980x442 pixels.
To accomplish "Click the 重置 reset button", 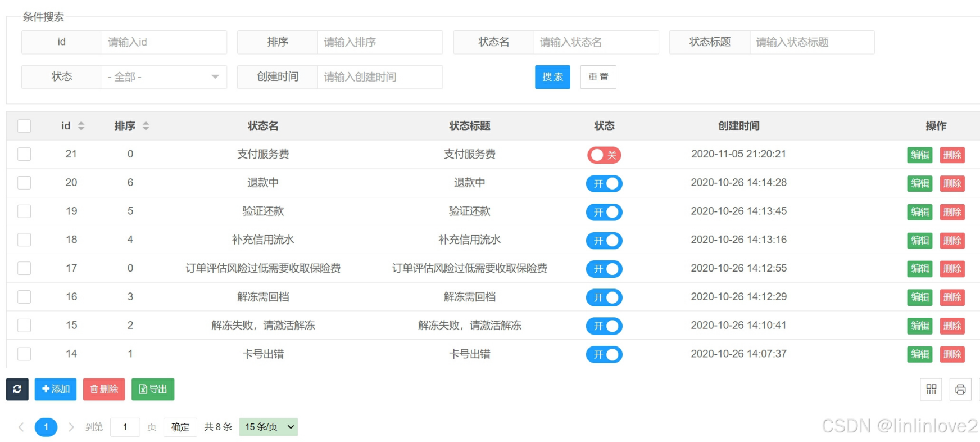I will point(598,77).
